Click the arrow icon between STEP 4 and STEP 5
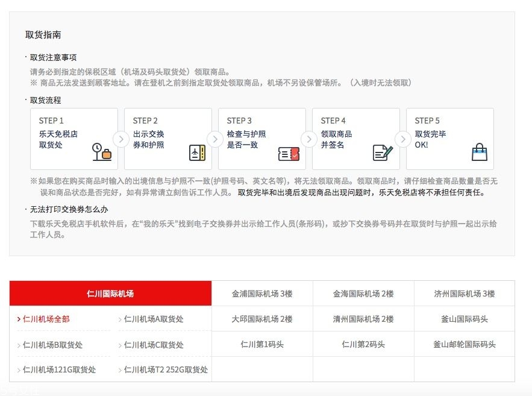The image size is (532, 396). pyautogui.click(x=403, y=139)
